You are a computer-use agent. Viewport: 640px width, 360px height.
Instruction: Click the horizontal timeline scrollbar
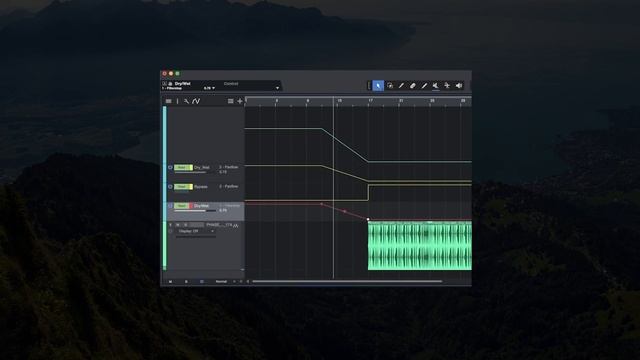pyautogui.click(x=347, y=281)
